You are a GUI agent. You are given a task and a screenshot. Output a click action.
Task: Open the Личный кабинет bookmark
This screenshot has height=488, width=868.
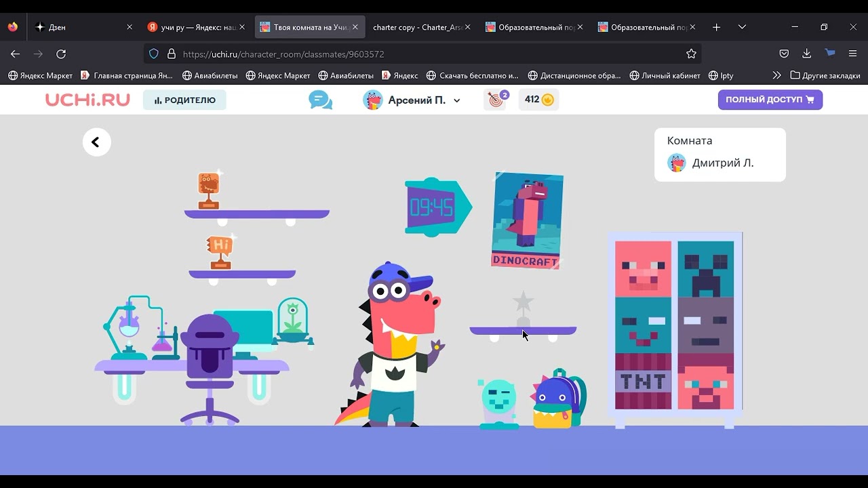pos(665,75)
